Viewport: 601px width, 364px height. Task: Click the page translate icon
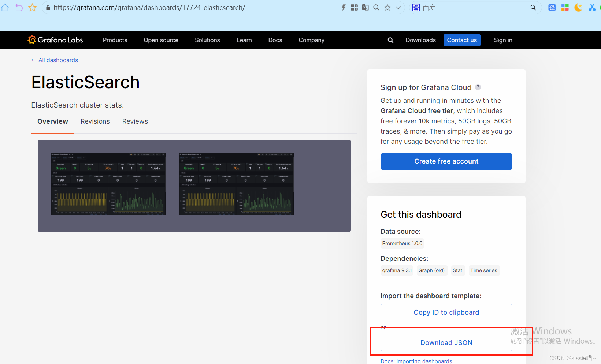coord(365,8)
